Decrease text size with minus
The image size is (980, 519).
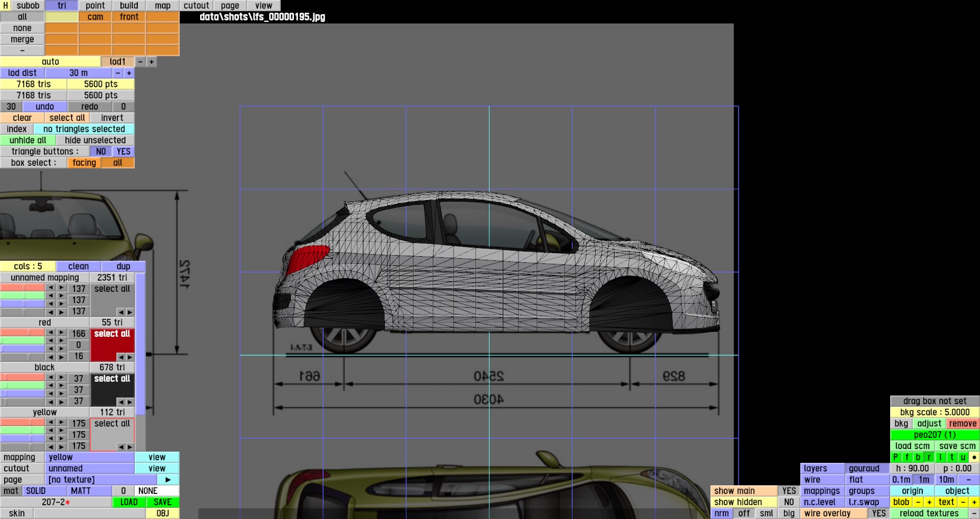(963, 502)
